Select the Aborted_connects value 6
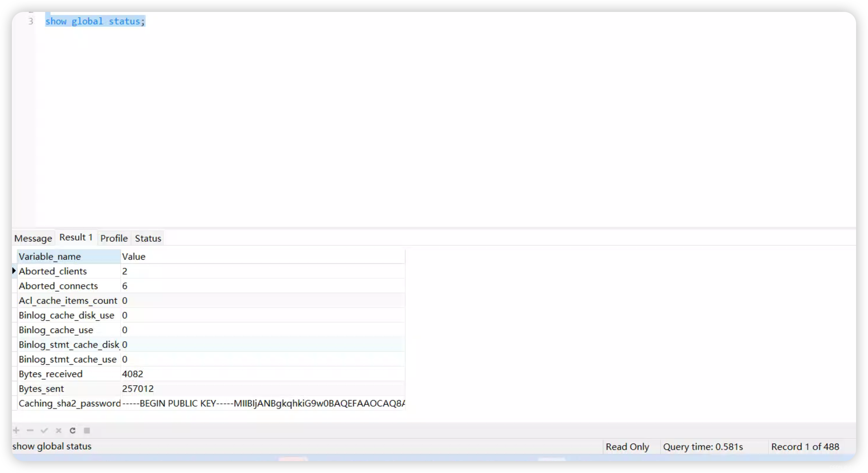This screenshot has width=868, height=473. click(125, 285)
